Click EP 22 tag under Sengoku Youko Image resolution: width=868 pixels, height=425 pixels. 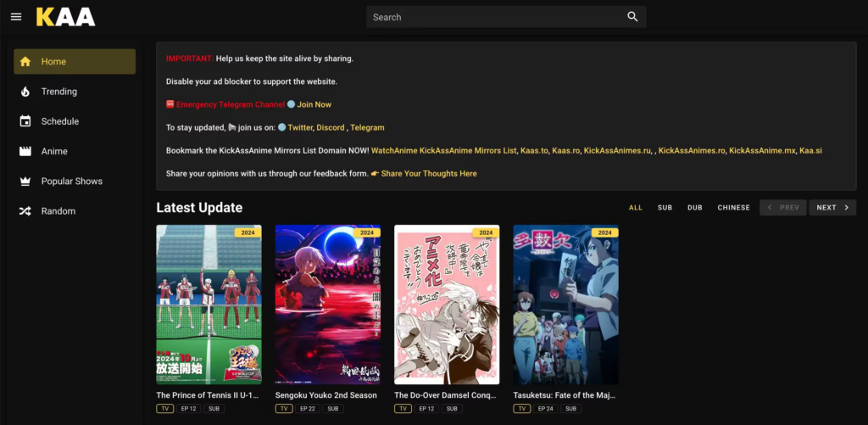click(x=307, y=409)
